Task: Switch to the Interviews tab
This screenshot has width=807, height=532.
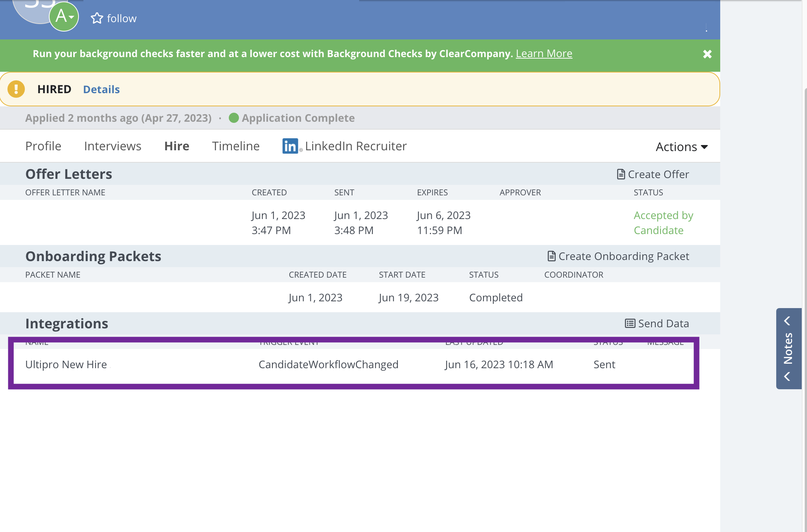Action: (x=113, y=146)
